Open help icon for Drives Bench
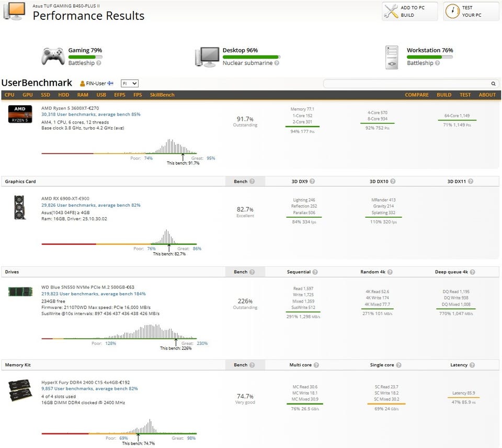The width and height of the screenshot is (502, 448). click(252, 272)
